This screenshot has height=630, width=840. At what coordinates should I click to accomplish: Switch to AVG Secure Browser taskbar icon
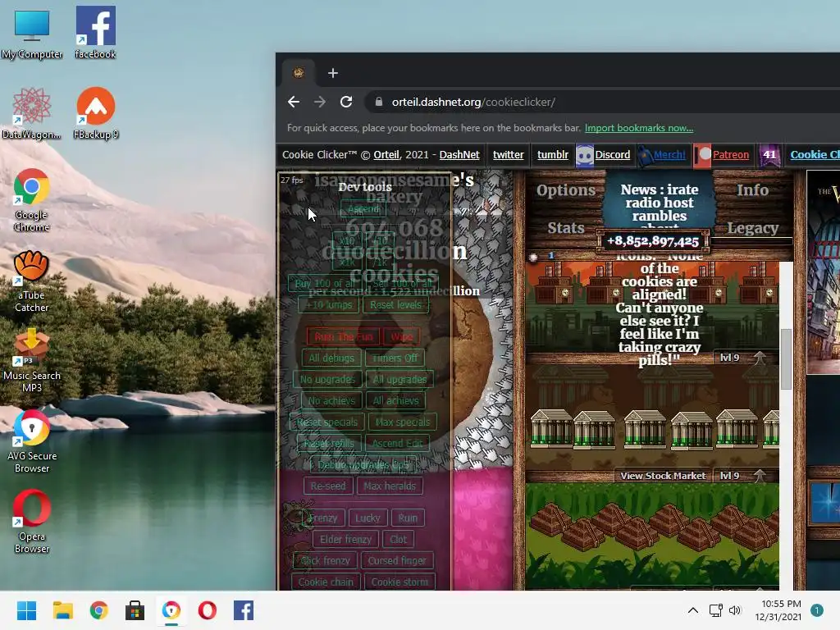pos(171,610)
